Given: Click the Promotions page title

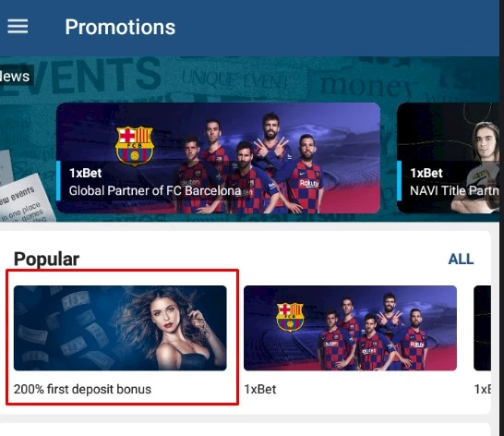Looking at the screenshot, I should (x=120, y=27).
